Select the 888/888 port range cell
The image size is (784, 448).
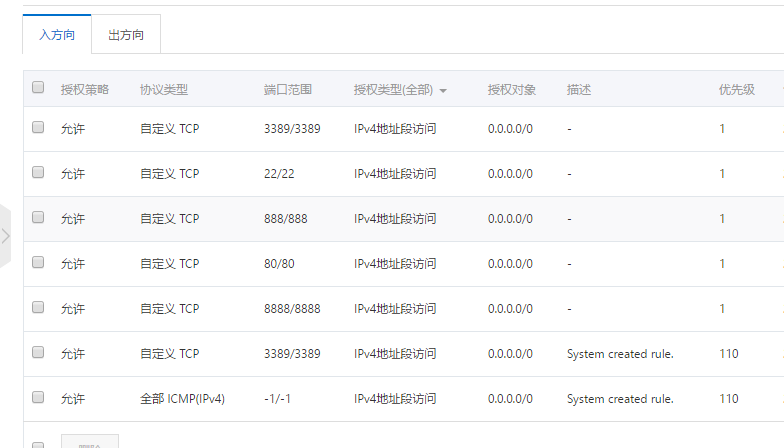(x=286, y=219)
